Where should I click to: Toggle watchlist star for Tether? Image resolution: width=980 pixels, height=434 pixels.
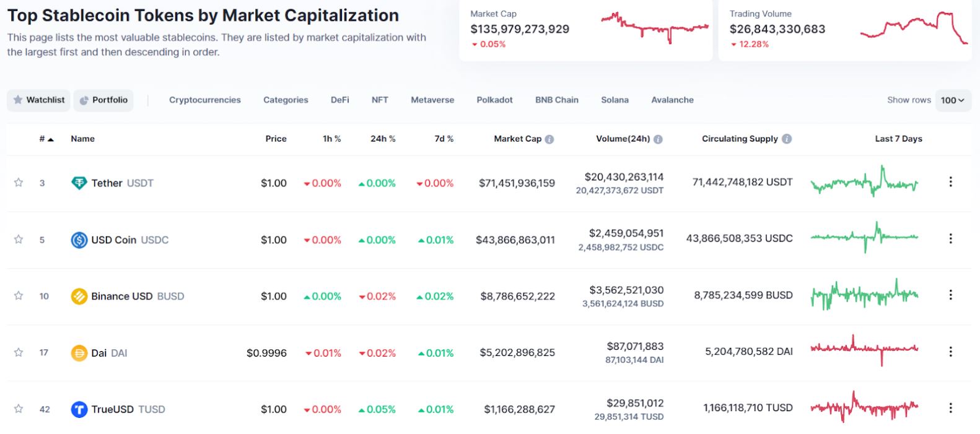(19, 183)
